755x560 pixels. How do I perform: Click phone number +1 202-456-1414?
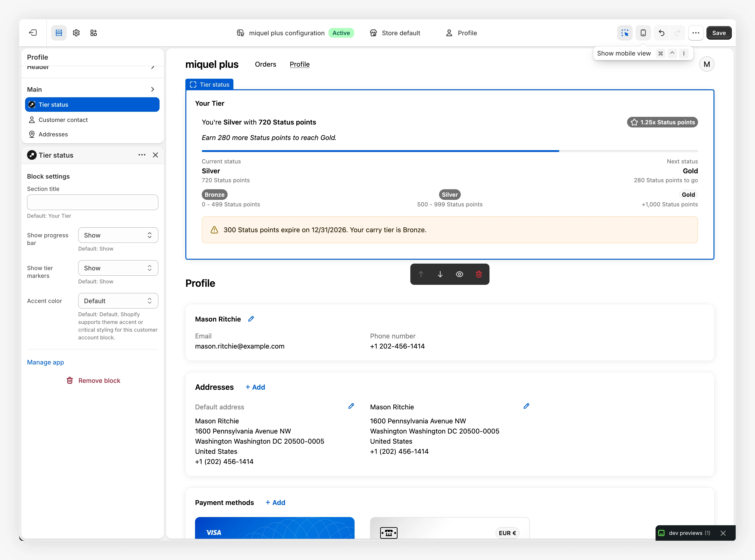click(397, 346)
